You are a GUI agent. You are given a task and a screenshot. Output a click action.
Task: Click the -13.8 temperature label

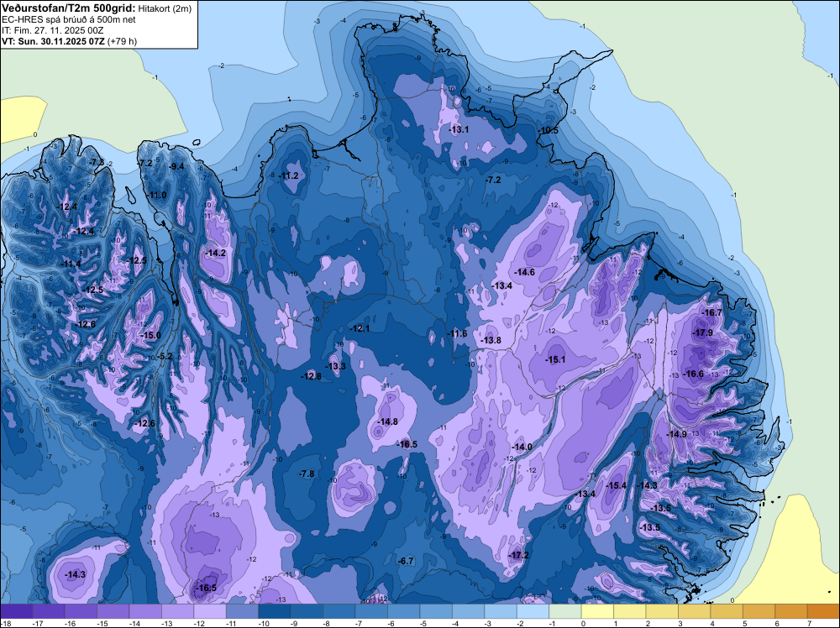(491, 340)
